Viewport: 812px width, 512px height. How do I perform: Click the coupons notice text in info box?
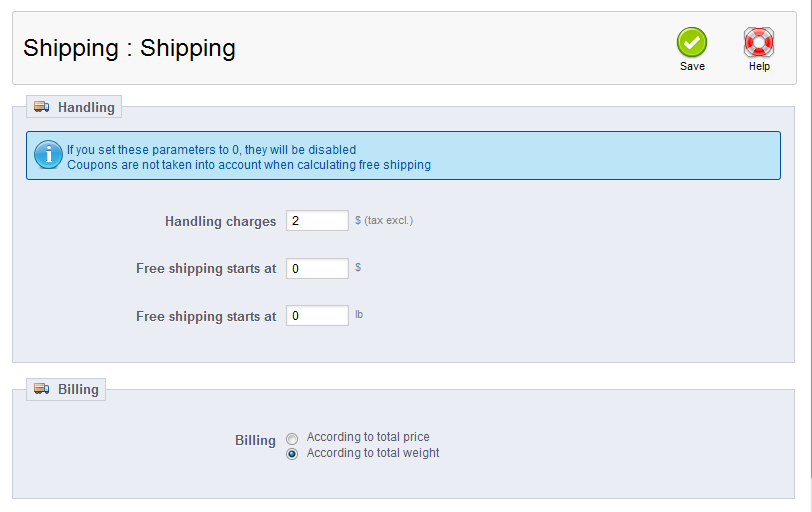point(248,165)
